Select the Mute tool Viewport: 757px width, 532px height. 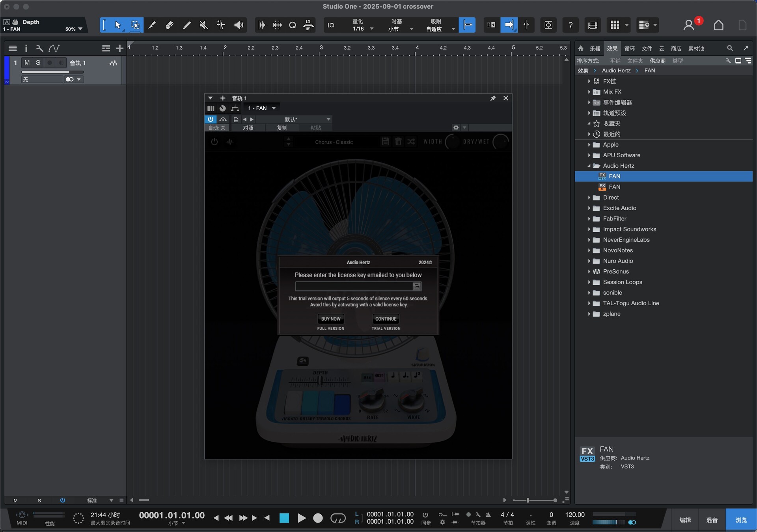point(204,25)
